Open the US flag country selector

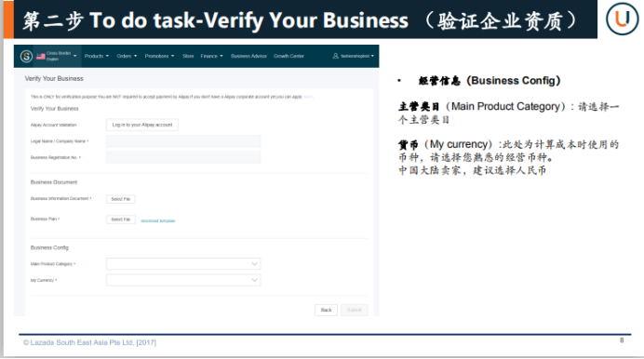(41, 56)
